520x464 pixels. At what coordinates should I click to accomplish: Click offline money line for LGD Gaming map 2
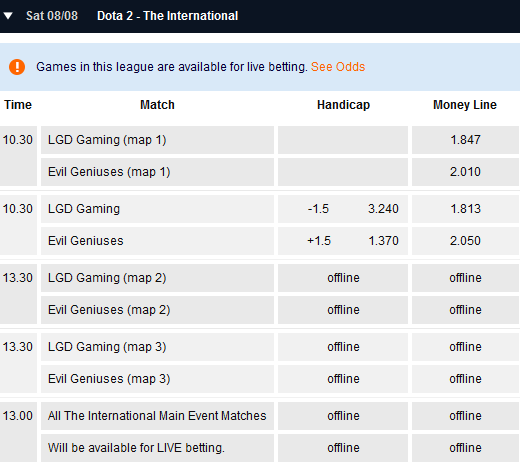coord(465,278)
